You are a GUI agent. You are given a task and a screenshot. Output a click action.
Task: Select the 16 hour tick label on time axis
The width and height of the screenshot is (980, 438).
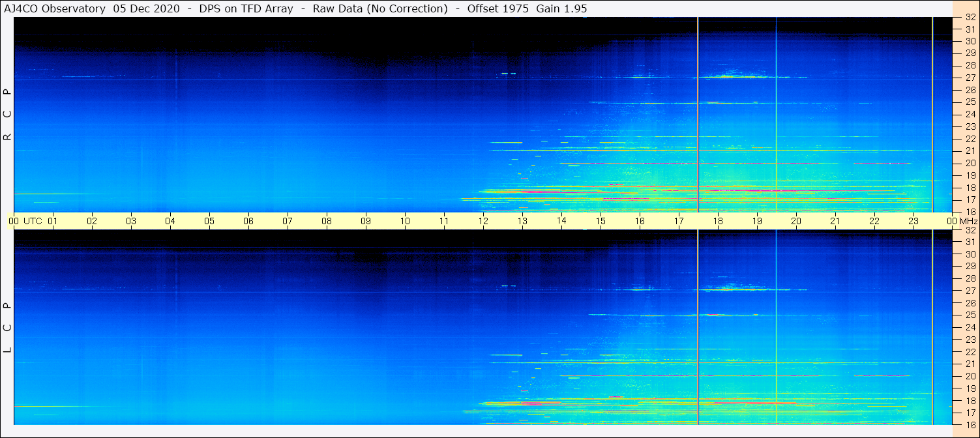pos(640,221)
